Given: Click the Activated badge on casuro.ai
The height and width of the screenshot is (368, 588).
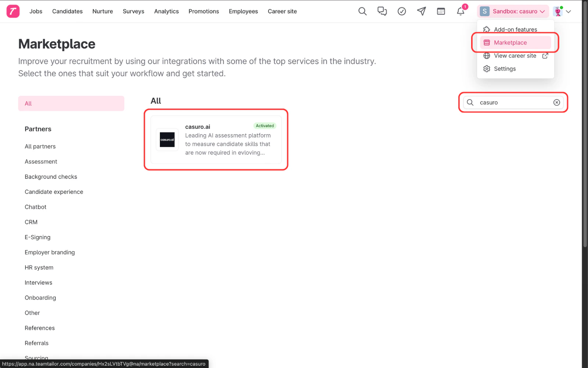Looking at the screenshot, I should [265, 126].
